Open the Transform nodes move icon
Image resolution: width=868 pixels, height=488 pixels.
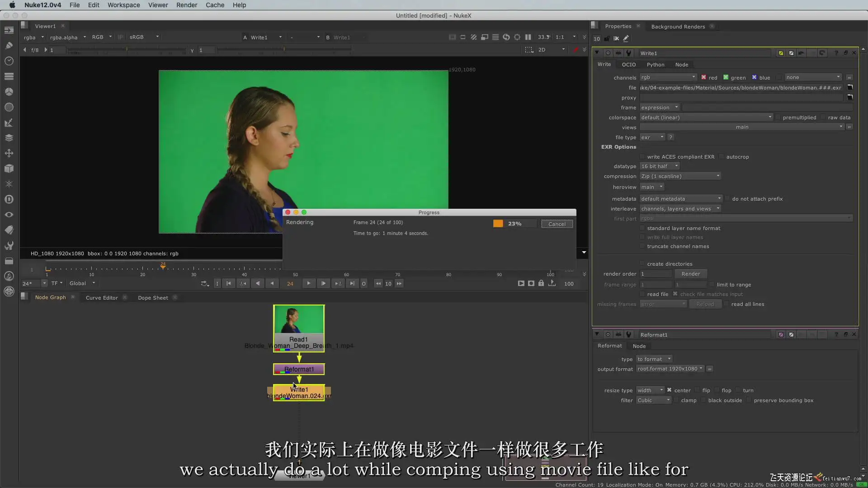click(9, 153)
